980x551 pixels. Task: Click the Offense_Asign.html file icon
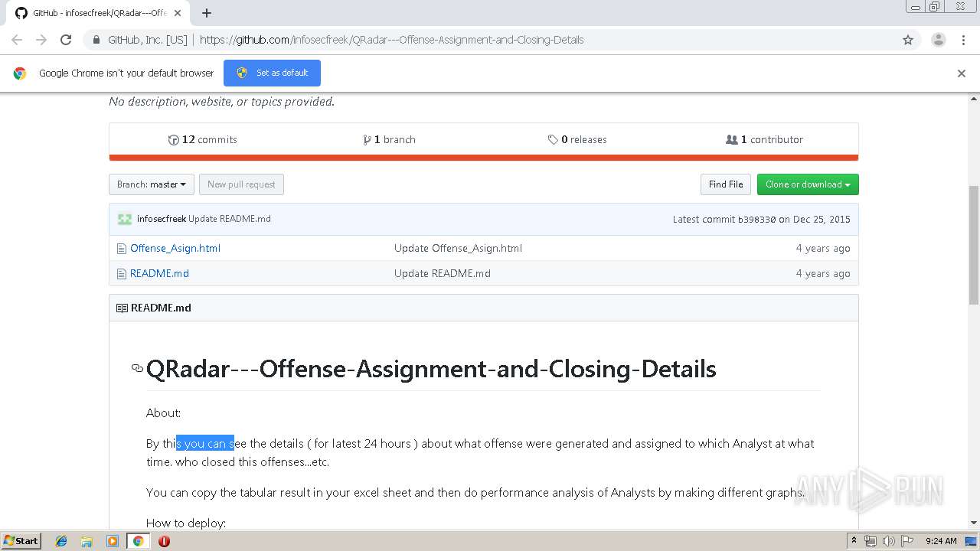coord(121,248)
